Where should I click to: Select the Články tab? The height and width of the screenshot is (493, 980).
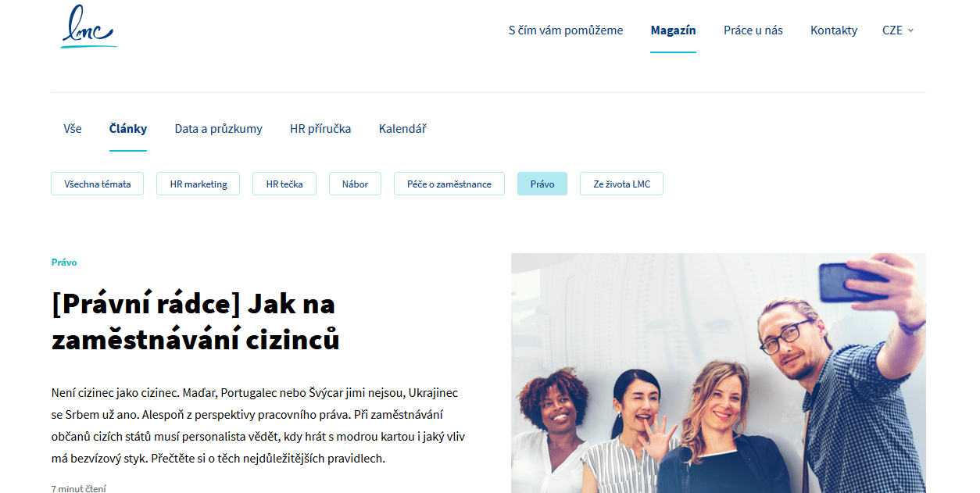pyautogui.click(x=128, y=129)
